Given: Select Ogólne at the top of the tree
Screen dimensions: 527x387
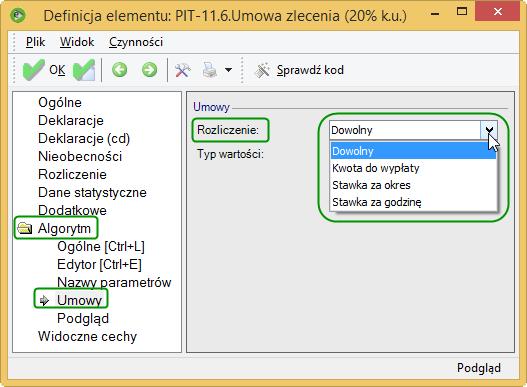Looking at the screenshot, I should [x=60, y=103].
